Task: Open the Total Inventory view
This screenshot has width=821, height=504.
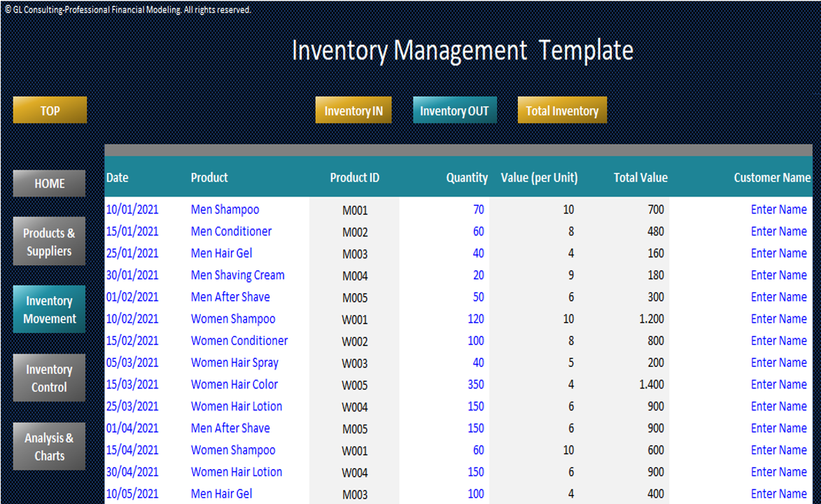Action: (562, 110)
